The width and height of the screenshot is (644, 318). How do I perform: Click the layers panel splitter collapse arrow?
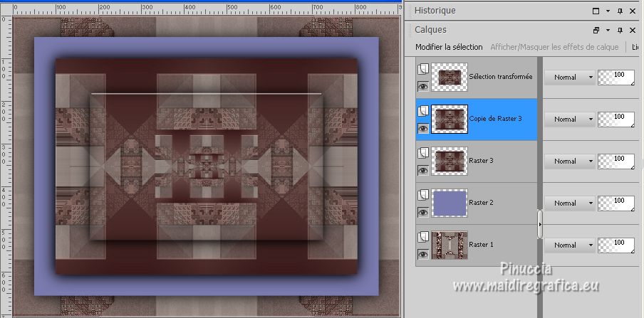(x=540, y=224)
